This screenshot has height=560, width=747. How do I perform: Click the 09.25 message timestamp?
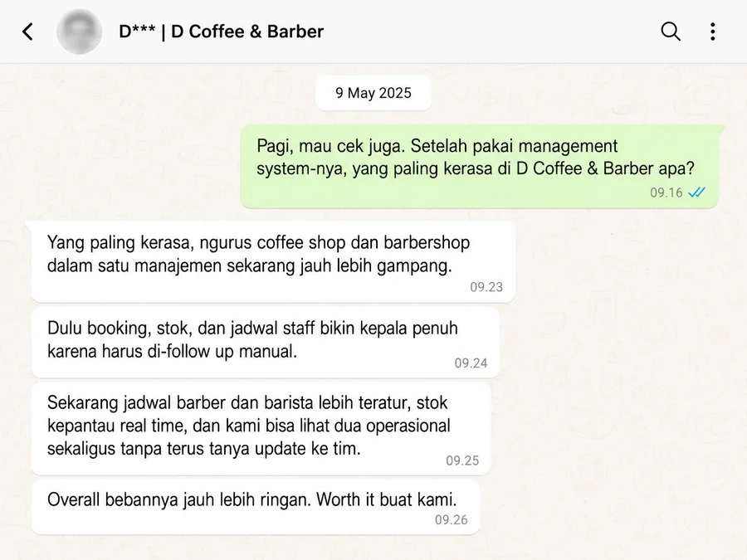(462, 460)
